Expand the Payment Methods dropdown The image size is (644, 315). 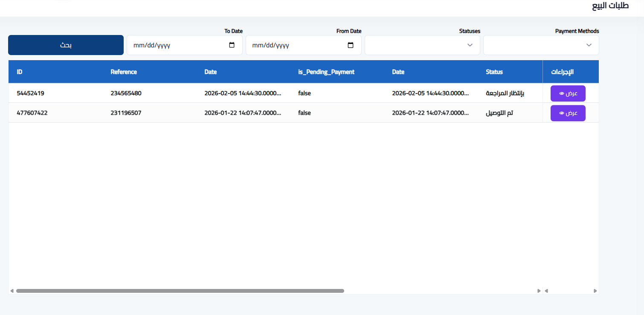(541, 45)
